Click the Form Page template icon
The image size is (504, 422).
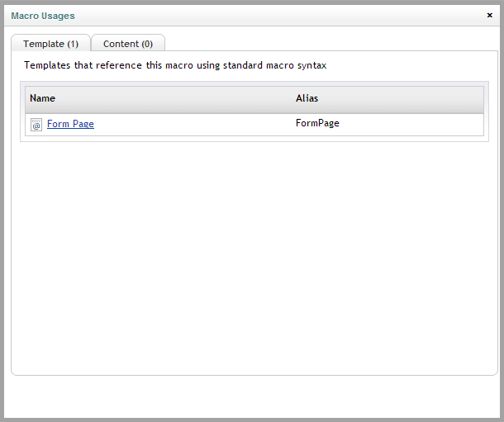36,124
